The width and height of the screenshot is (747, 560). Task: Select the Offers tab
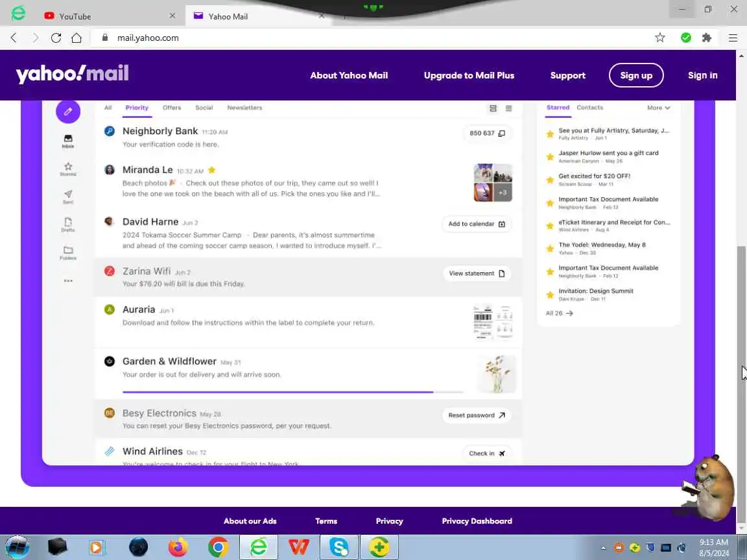tap(171, 108)
